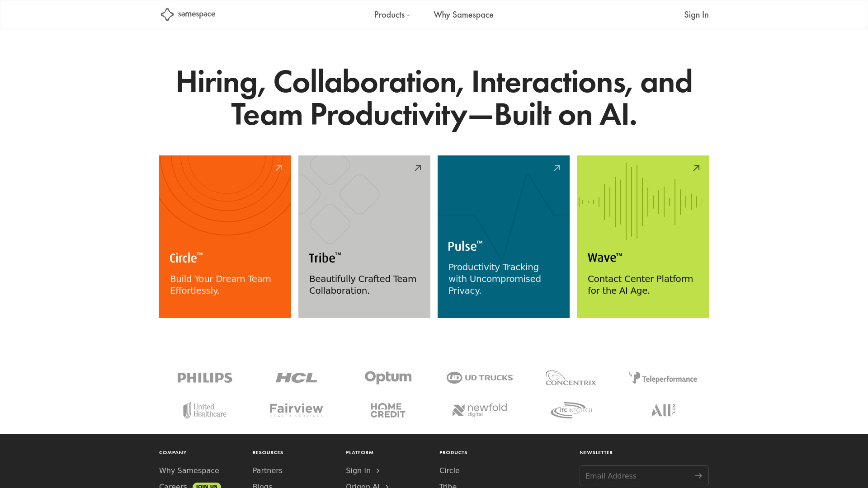Click the Wave arrow link icon
This screenshot has height=488, width=868.
coord(696,168)
